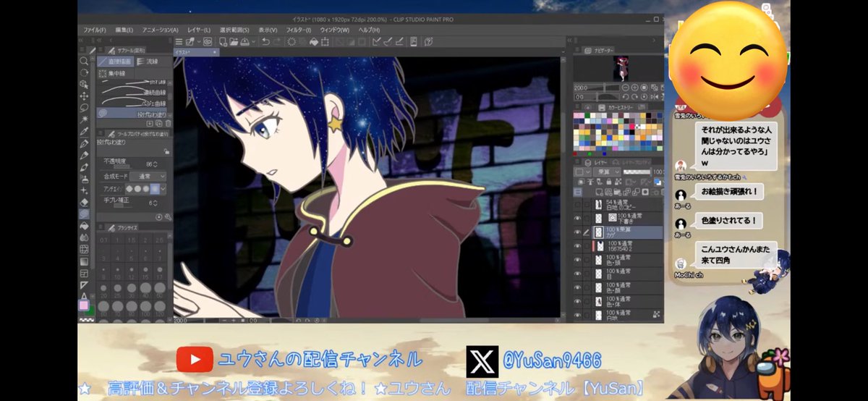Screen dimensions: 868x401
Task: Select the 連続曲線 sub tool
Action: 134,93
